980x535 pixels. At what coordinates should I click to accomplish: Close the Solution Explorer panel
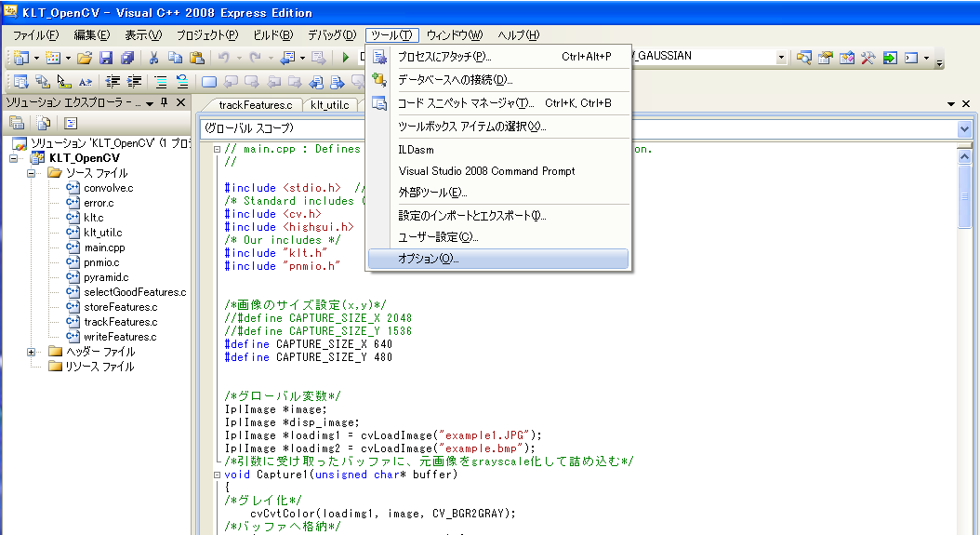(x=180, y=102)
